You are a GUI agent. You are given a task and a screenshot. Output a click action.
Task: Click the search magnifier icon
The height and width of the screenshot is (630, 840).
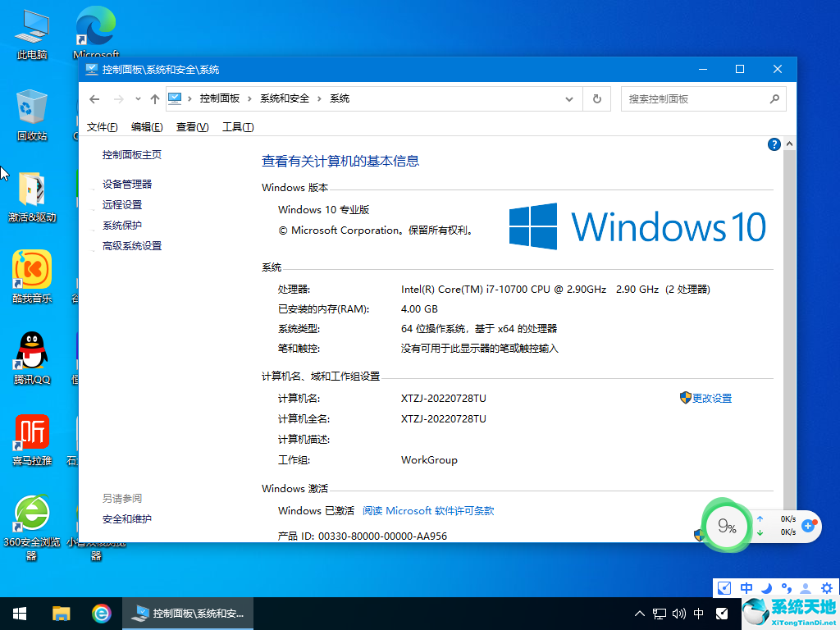coord(774,99)
